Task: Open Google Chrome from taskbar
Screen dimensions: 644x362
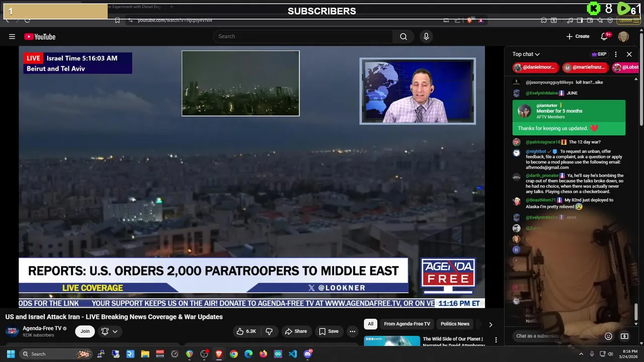Action: 233,354
